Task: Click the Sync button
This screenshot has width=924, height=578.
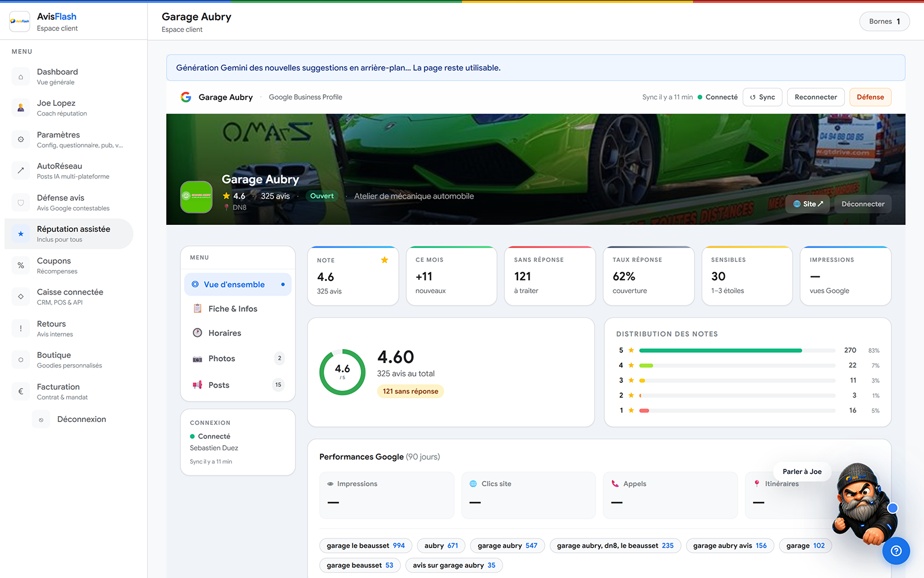Action: pyautogui.click(x=762, y=97)
